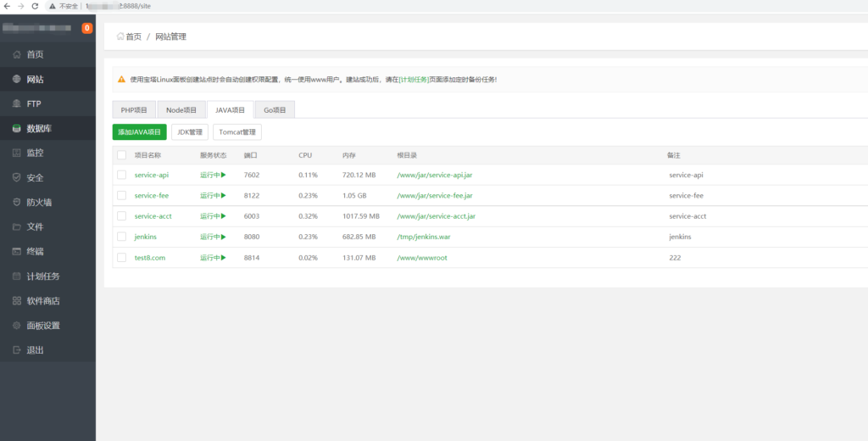Viewport: 868px width, 441px height.
Task: Click the orange warning triangle icon
Action: click(x=121, y=79)
